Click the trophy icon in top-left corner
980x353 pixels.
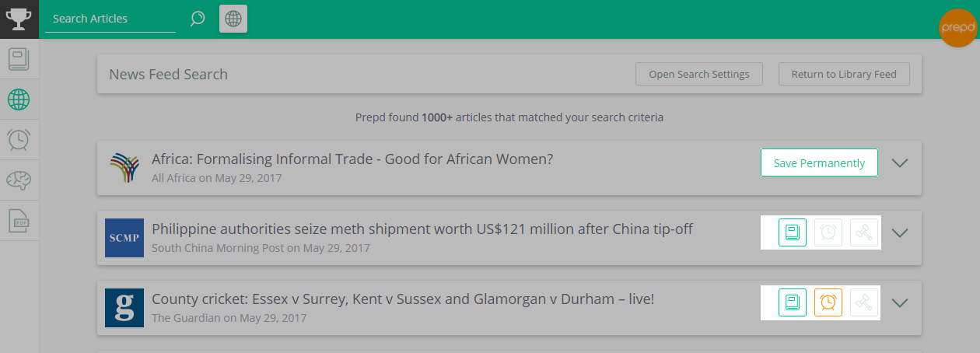point(19,18)
